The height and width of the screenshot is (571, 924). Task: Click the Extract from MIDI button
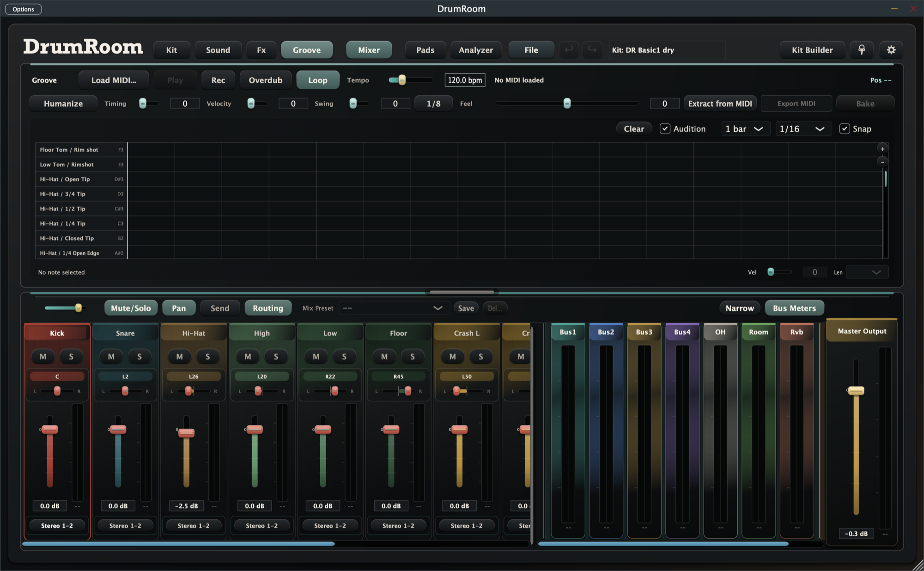[720, 104]
